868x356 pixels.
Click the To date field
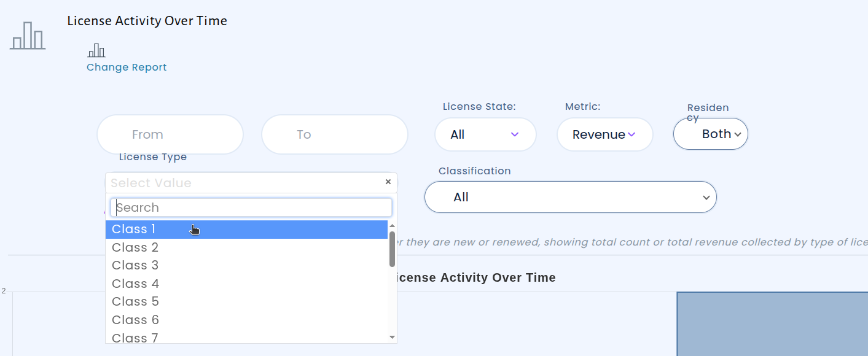(x=335, y=134)
